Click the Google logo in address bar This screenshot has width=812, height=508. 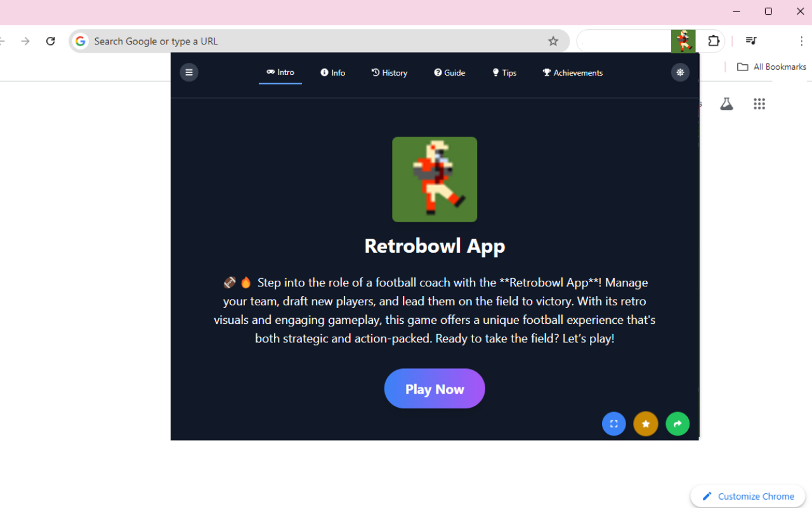81,41
